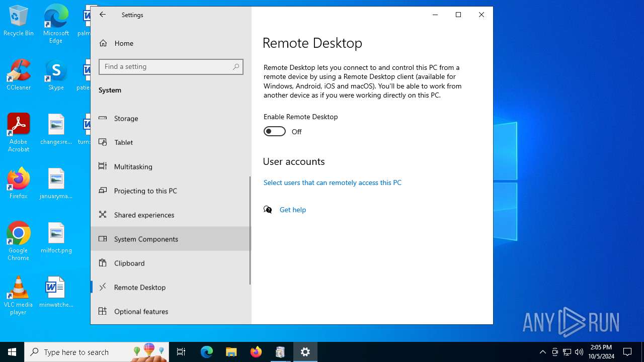Open the Shared experiences icon

(x=103, y=215)
